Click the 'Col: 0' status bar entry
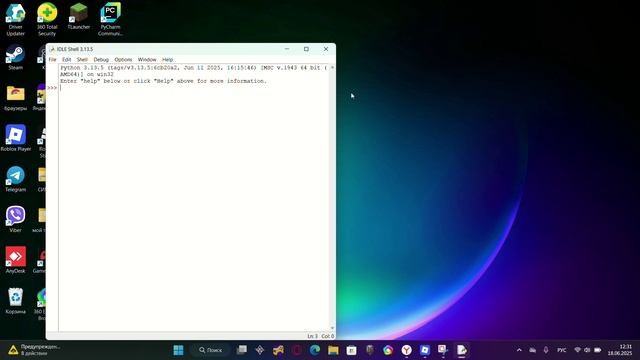Viewport: 640px width, 360px height. coord(327,336)
